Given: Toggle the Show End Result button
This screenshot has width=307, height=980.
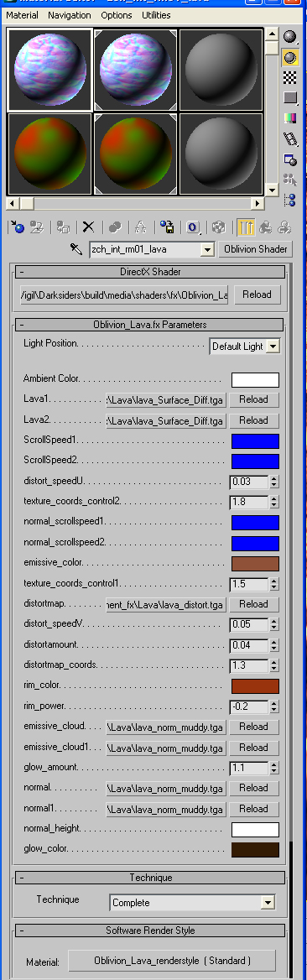Looking at the screenshot, I should [x=246, y=227].
